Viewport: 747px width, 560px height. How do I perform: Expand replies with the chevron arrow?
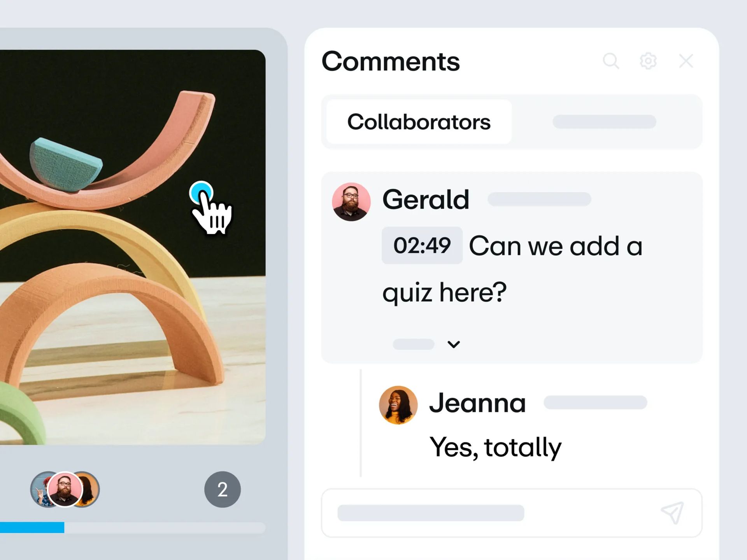tap(454, 344)
